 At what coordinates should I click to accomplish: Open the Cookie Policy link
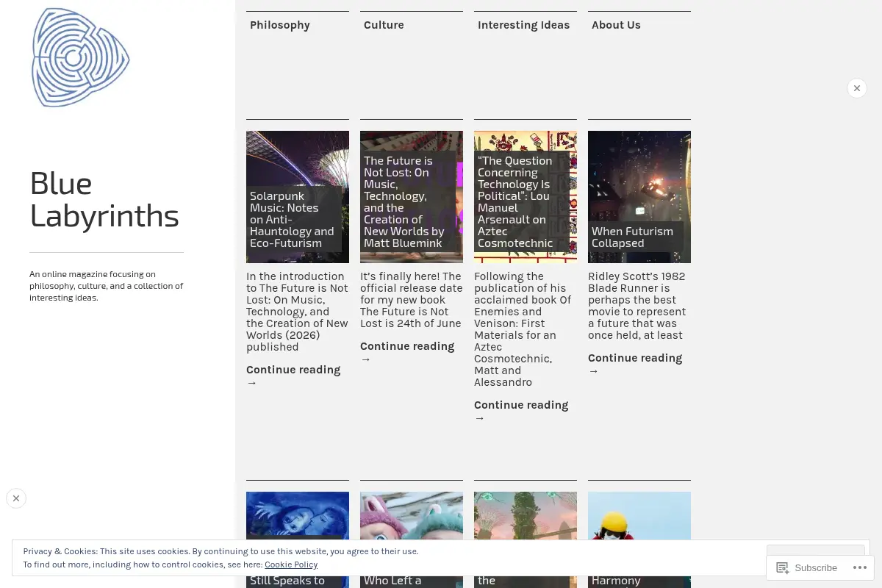point(291,564)
